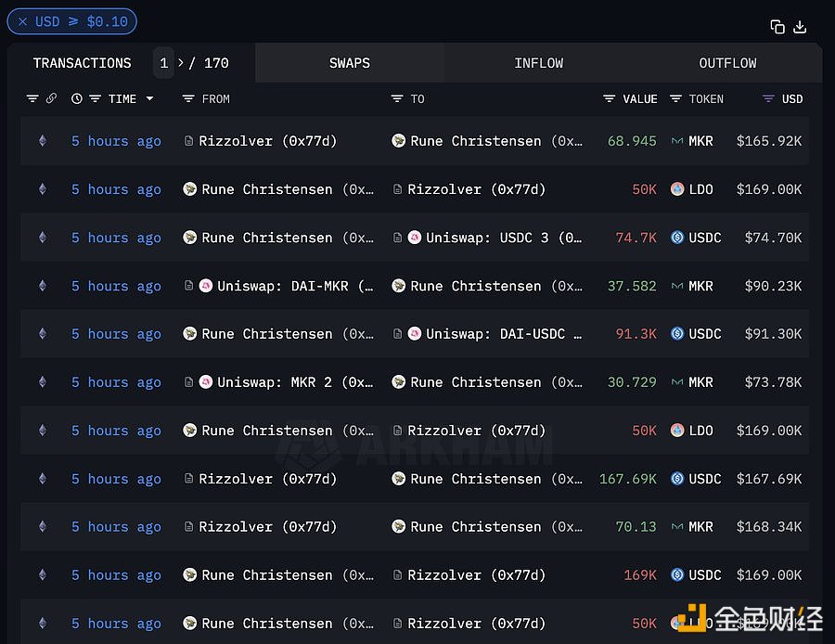Image resolution: width=835 pixels, height=644 pixels.
Task: Open the TOKEN column filter
Action: coord(675,98)
